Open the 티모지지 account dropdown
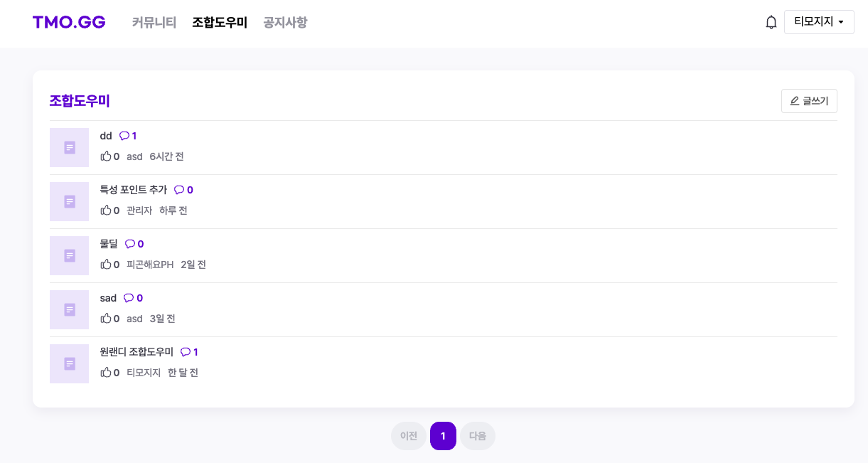Screen dimensions: 868x463 pos(819,22)
